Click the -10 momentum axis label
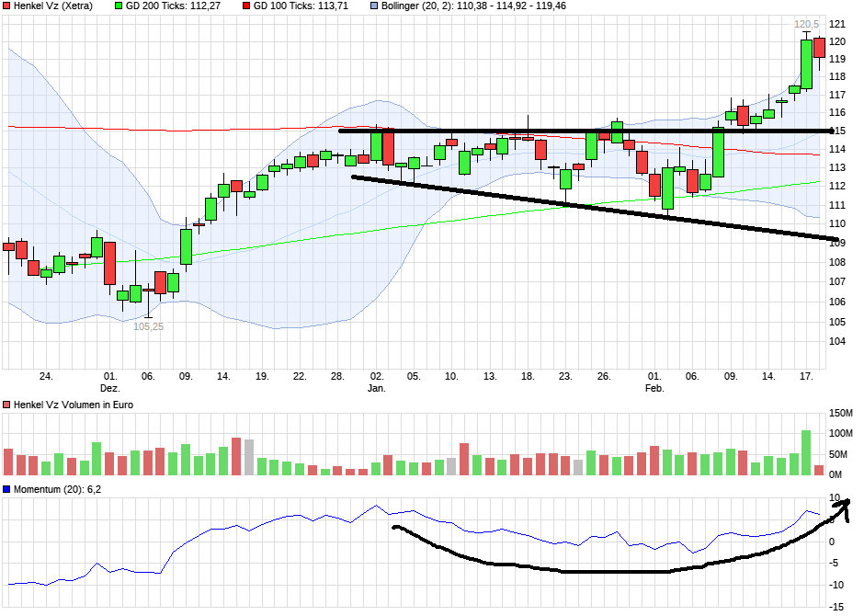864x616 pixels. tap(837, 585)
